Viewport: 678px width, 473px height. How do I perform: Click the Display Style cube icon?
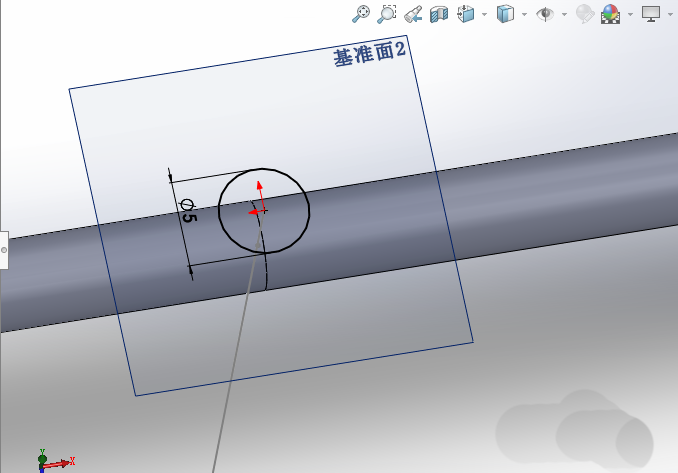(x=505, y=14)
